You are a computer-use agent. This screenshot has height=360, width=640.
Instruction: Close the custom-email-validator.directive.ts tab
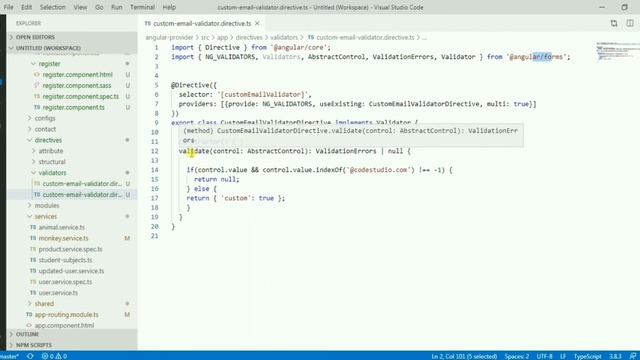[257, 24]
